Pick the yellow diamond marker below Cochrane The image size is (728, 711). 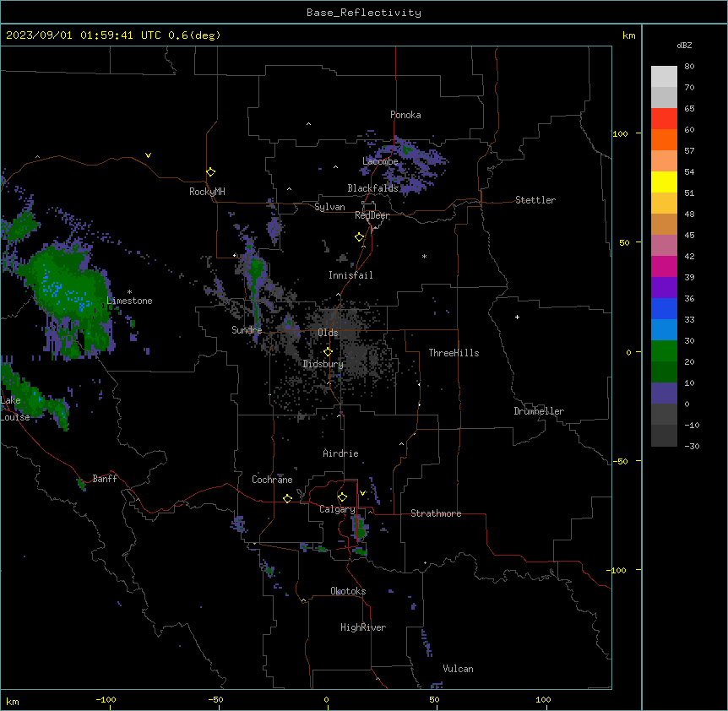287,498
